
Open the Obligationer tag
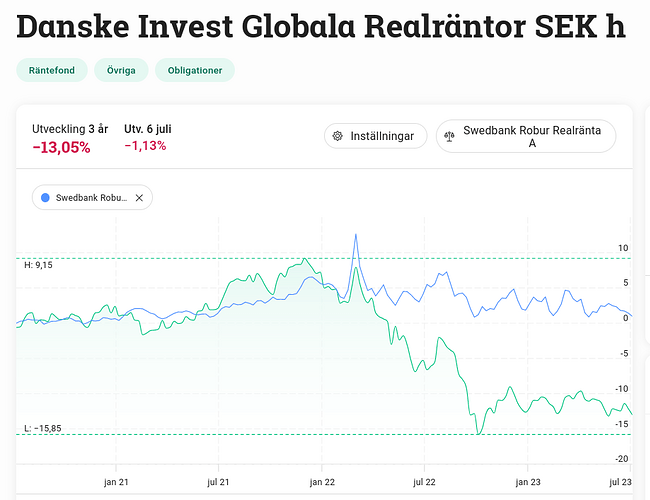[195, 70]
